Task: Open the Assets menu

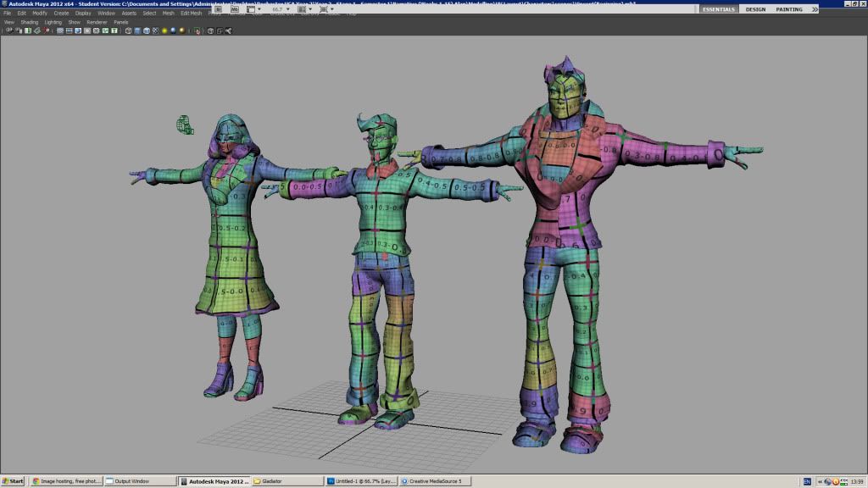Action: [x=129, y=14]
